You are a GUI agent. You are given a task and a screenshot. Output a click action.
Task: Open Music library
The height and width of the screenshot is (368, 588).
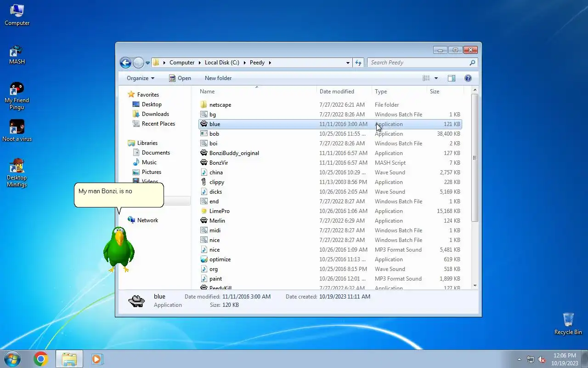[x=145, y=162]
